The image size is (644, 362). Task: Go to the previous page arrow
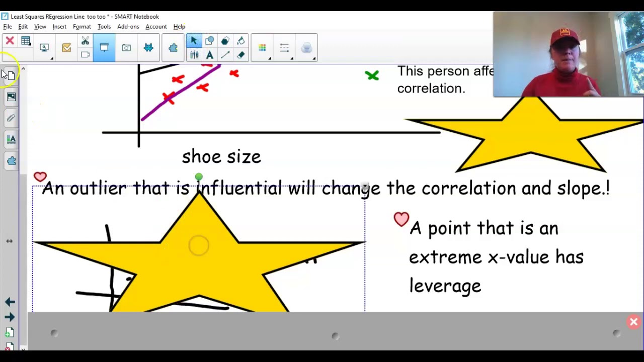click(10, 302)
